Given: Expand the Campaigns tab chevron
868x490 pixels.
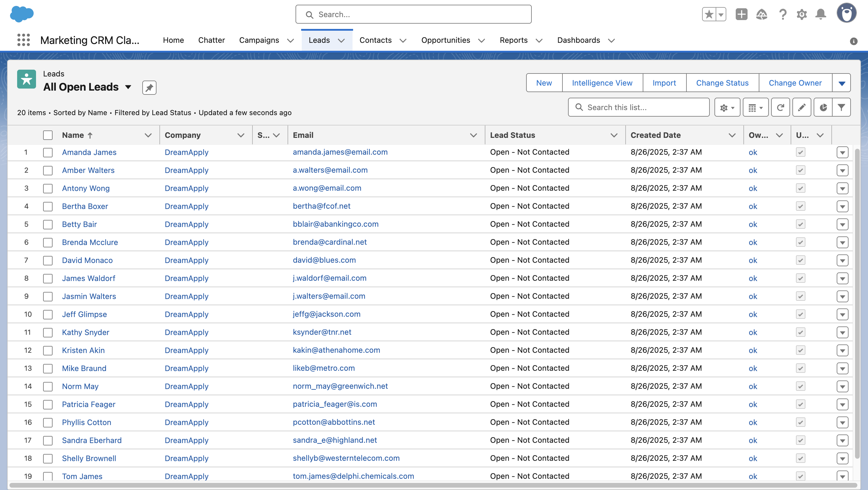Looking at the screenshot, I should pos(290,40).
